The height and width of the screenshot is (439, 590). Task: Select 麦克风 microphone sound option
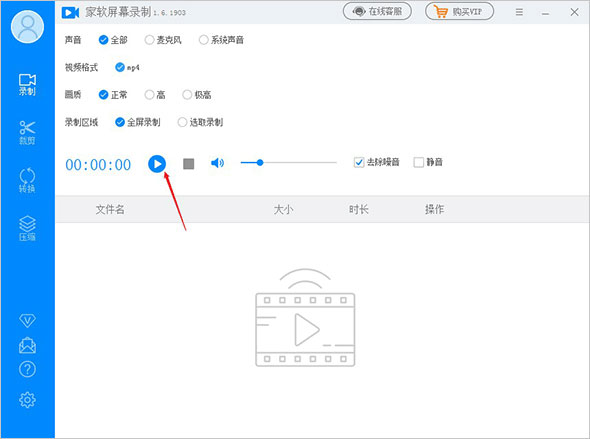163,40
